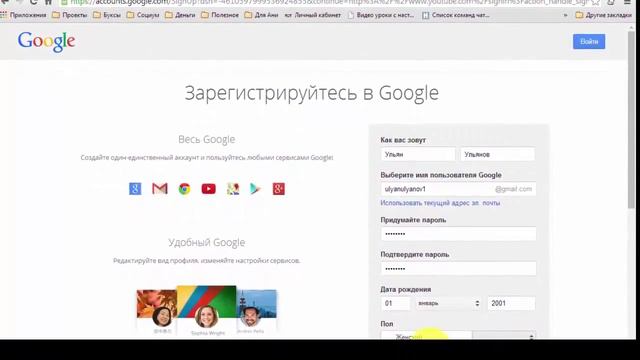Open the Список команд bookmark
This screenshot has height=360, width=640.
pyautogui.click(x=456, y=15)
